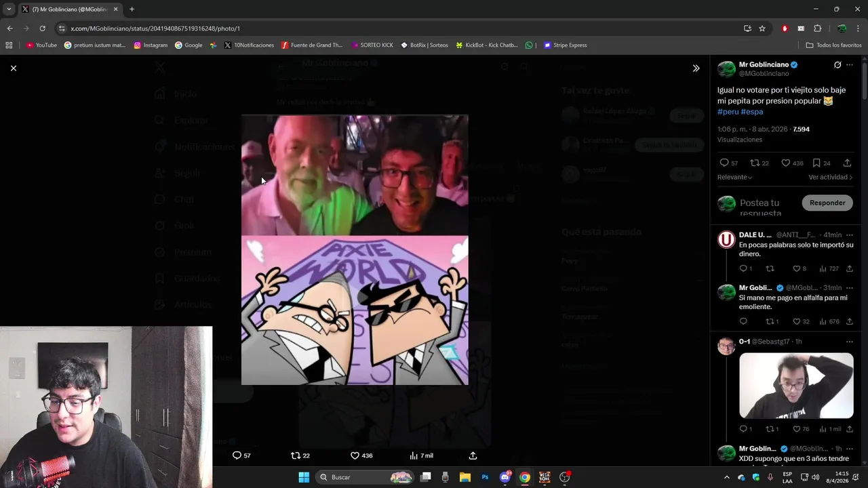This screenshot has height=488, width=868.
Task: Click the address bar URL
Action: click(155, 28)
